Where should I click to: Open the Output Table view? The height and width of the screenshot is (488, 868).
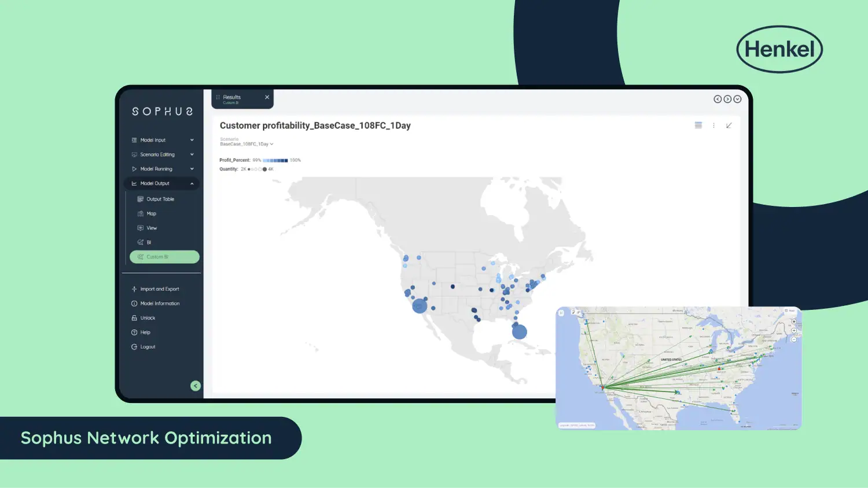coord(160,199)
